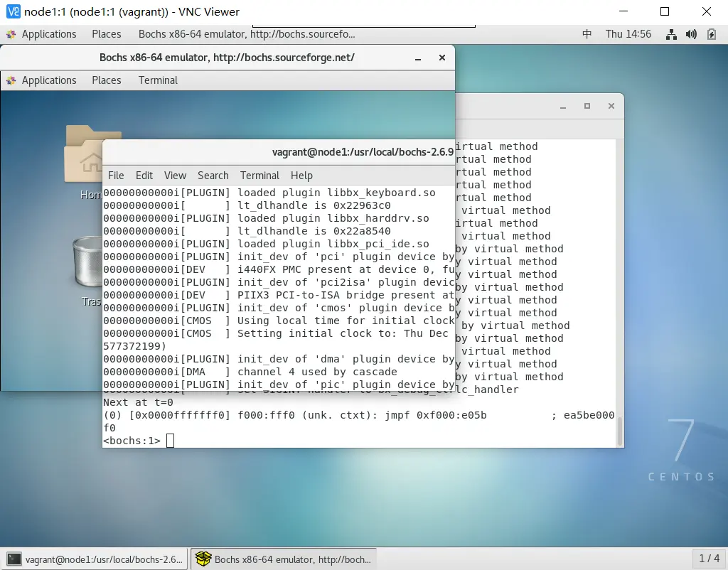Click 'loaded plugin libbx_pci_ide.so' log line
Image resolution: width=728 pixels, height=570 pixels.
click(x=333, y=244)
